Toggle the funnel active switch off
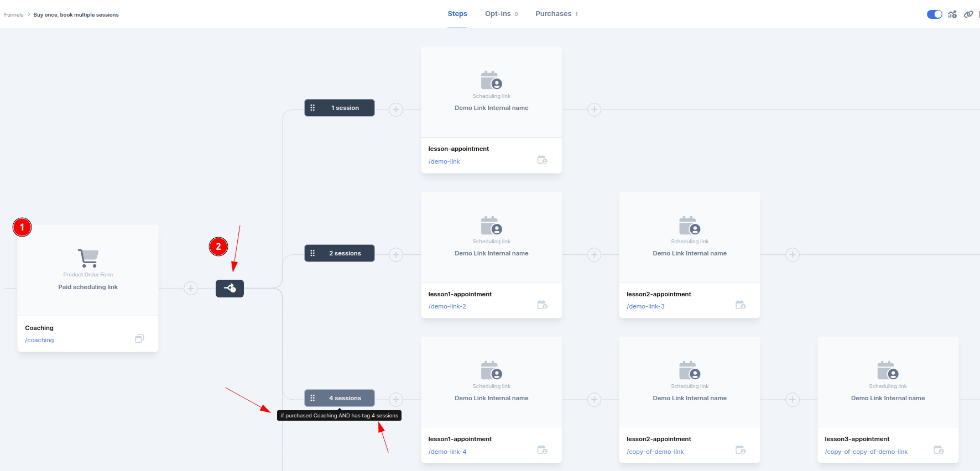 pyautogui.click(x=934, y=14)
